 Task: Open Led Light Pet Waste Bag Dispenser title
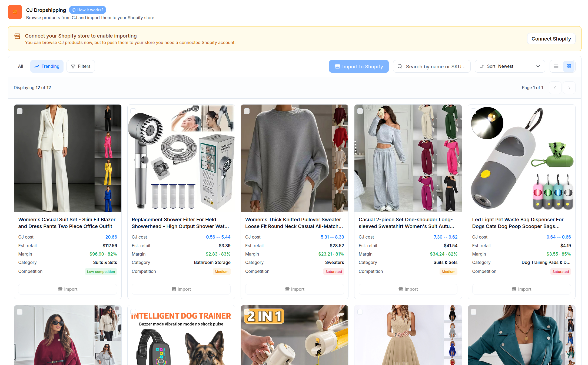tap(518, 223)
